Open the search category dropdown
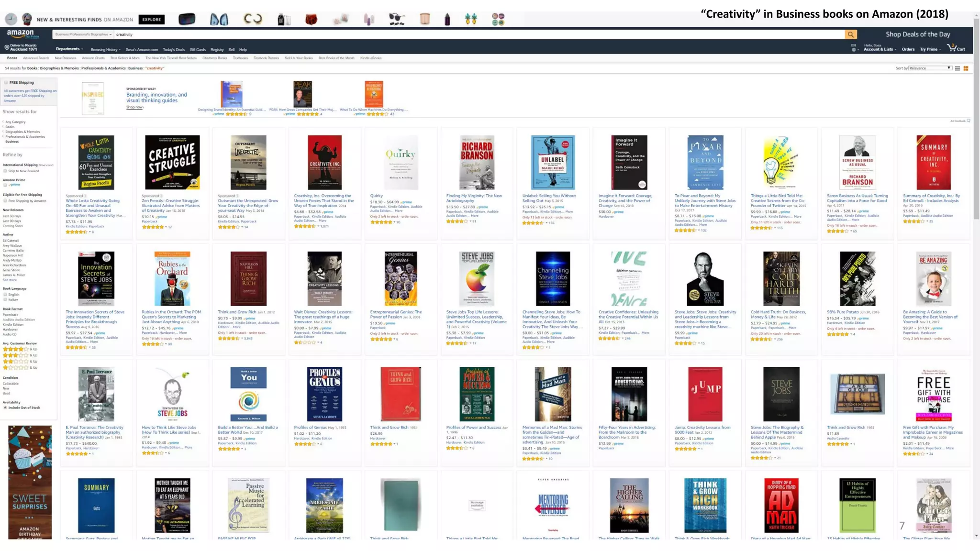The image size is (980, 551). click(83, 34)
